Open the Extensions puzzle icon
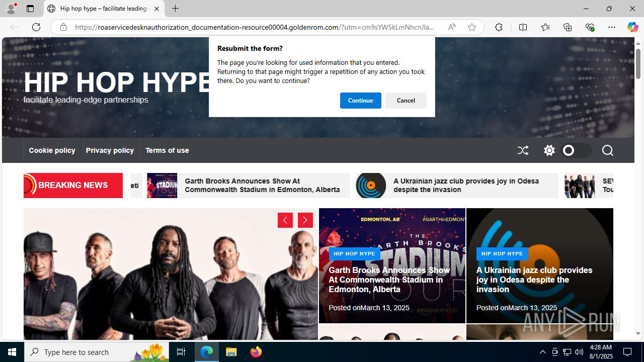Viewport: 644px width, 362px height. [499, 27]
